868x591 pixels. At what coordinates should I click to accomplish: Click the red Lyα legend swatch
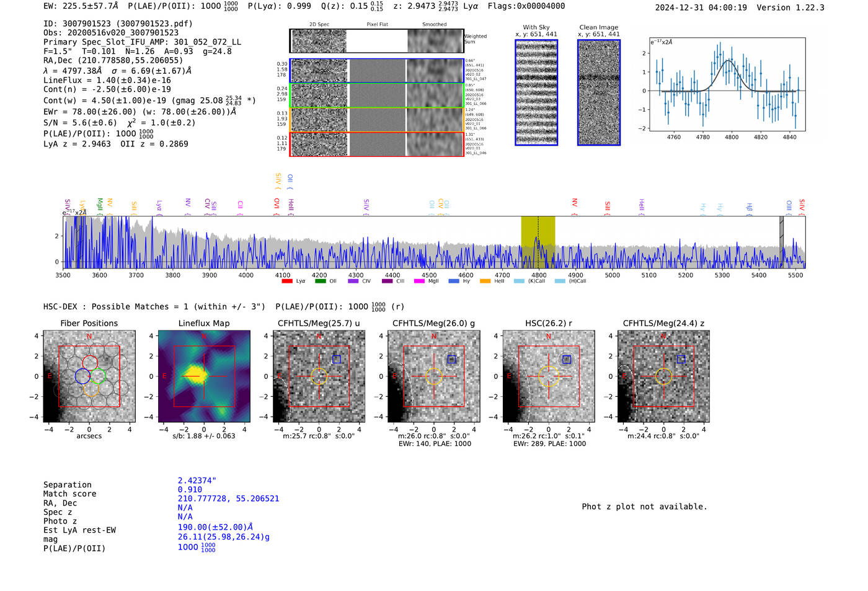pos(287,281)
